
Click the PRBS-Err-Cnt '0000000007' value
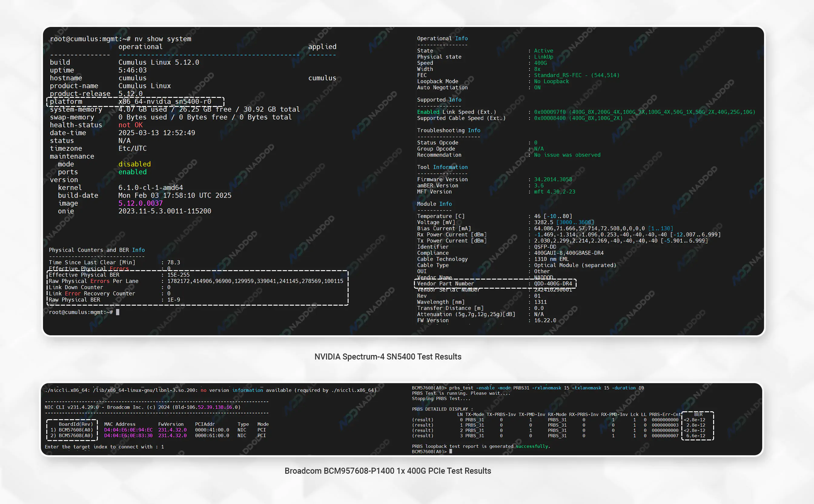(x=665, y=436)
